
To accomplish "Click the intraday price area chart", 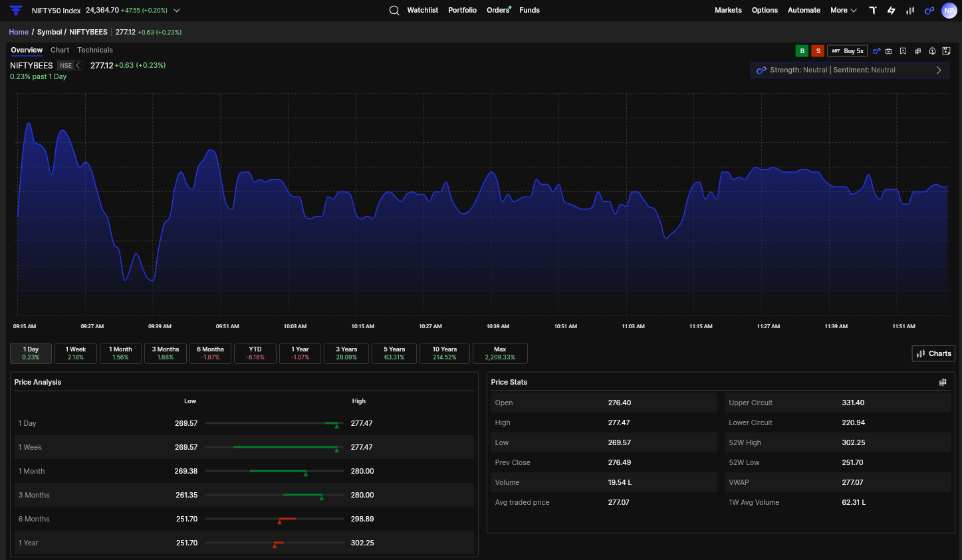I will tap(483, 205).
